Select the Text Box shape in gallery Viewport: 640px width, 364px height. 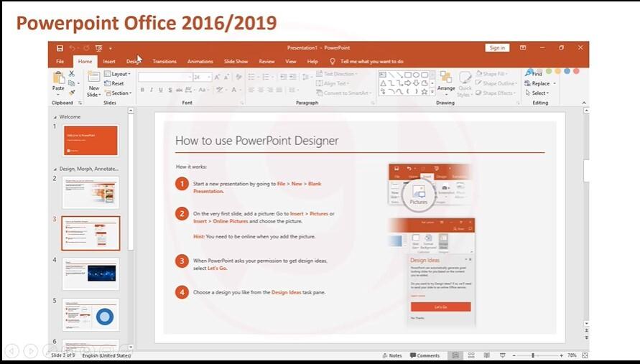(382, 75)
